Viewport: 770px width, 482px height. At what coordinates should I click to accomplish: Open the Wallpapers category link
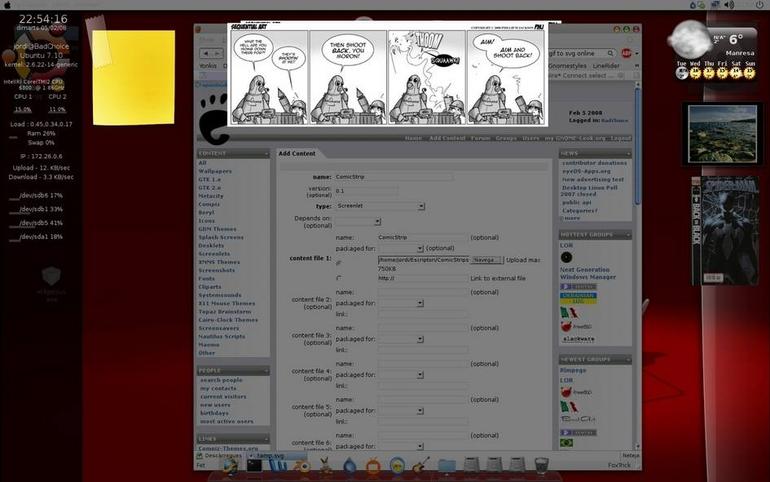pyautogui.click(x=215, y=171)
